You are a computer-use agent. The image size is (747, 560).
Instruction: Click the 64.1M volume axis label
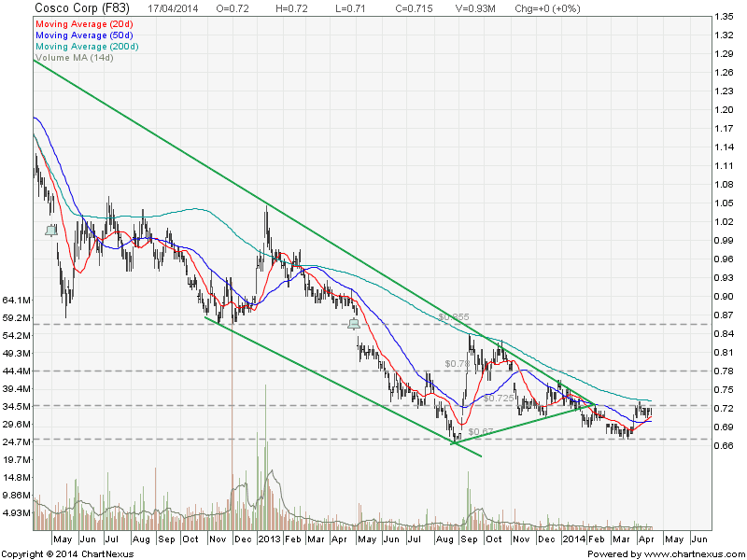(17, 300)
